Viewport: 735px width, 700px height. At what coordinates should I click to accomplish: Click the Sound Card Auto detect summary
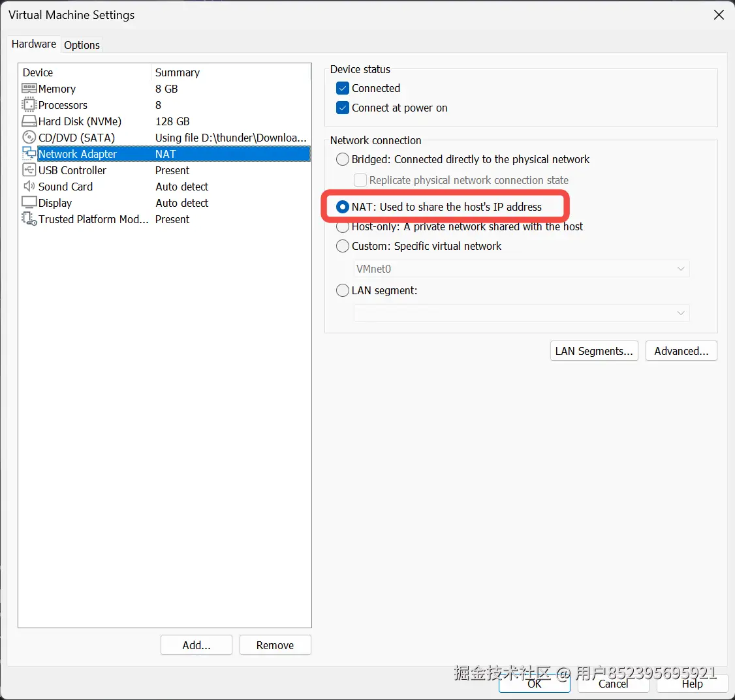[182, 187]
